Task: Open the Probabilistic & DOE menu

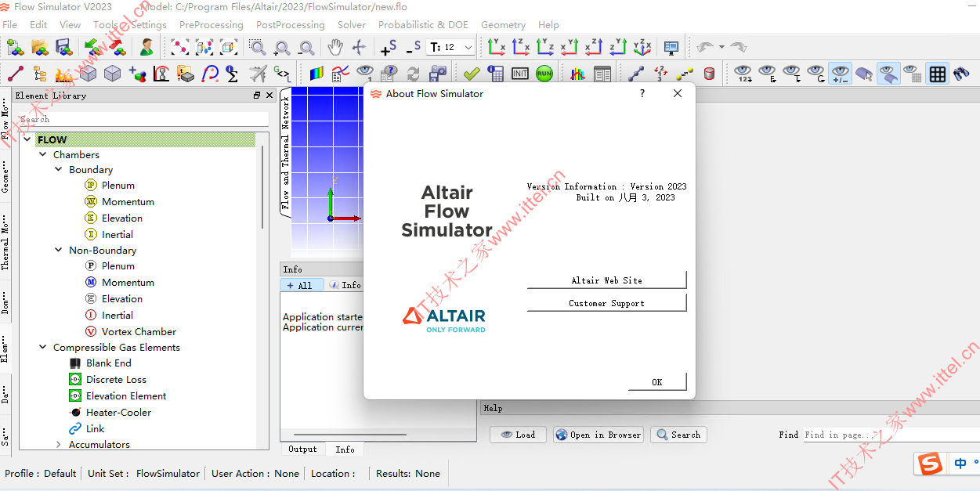Action: 423,24
